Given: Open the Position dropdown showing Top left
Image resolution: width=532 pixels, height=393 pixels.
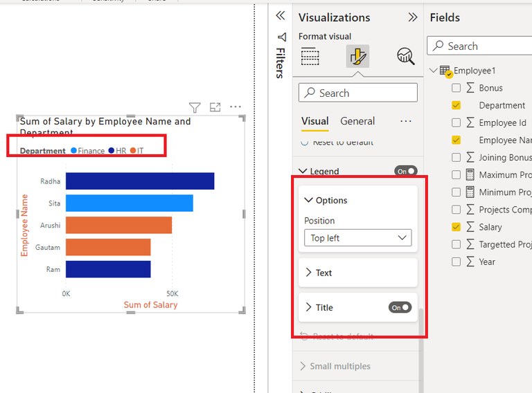Looking at the screenshot, I should point(358,238).
